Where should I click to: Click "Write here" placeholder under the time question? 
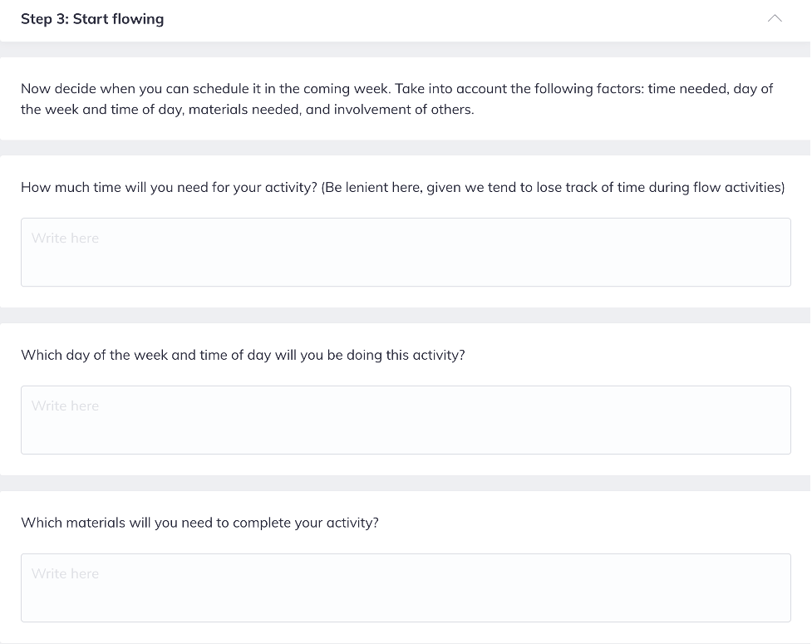(x=65, y=238)
